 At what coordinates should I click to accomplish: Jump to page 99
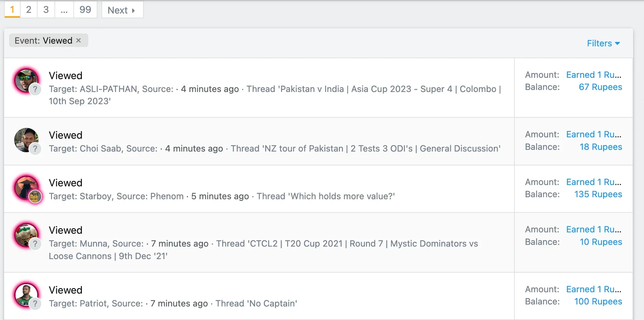point(85,9)
